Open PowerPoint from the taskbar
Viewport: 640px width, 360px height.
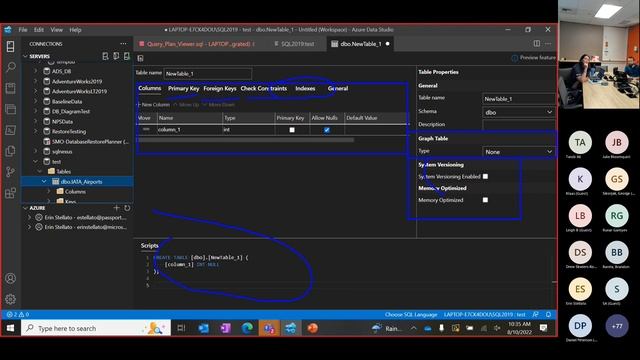[x=313, y=328]
